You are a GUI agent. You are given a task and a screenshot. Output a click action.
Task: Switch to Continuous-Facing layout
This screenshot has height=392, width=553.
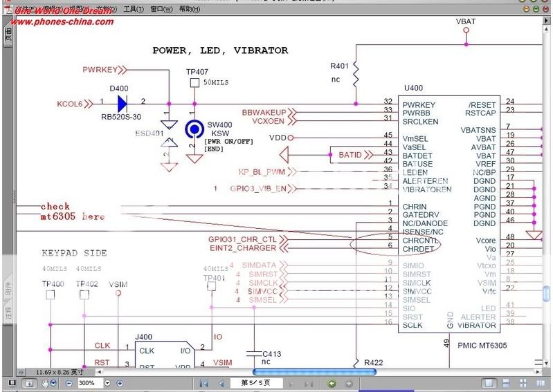[523, 383]
